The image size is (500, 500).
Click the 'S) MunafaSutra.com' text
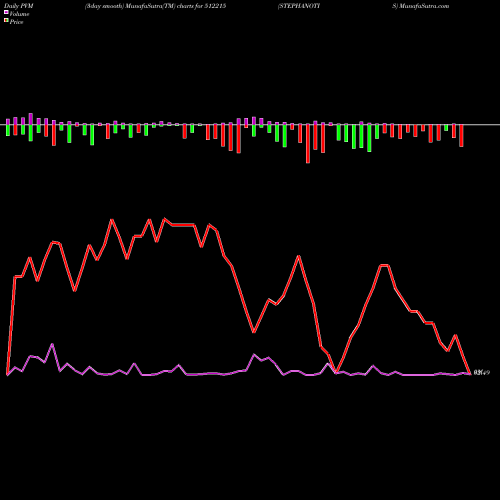(x=421, y=6)
